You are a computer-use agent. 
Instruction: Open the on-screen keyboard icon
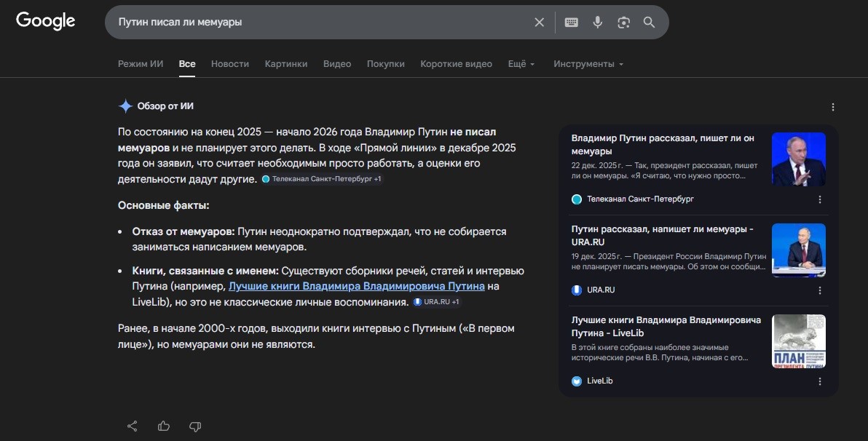click(x=572, y=22)
